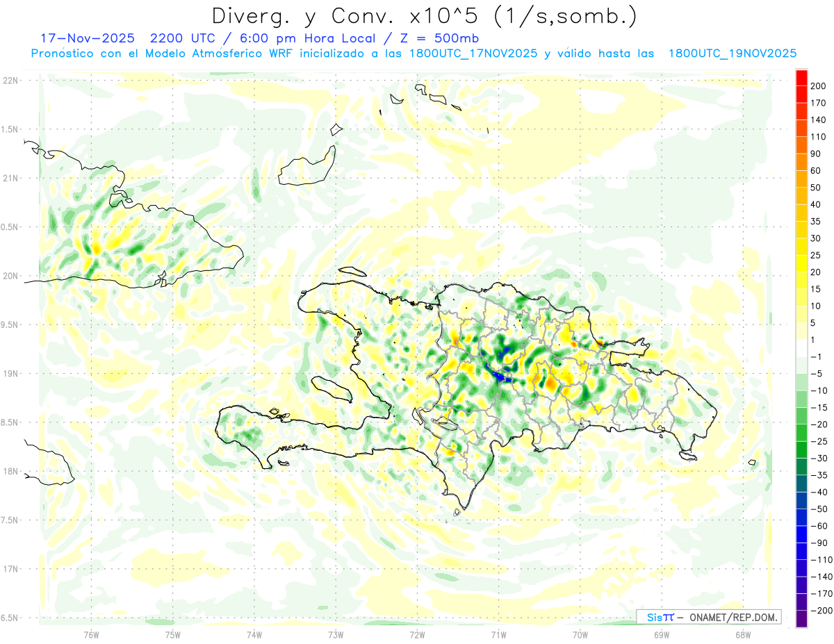
Task: Click the '73W' longitude label
Action: [x=336, y=635]
